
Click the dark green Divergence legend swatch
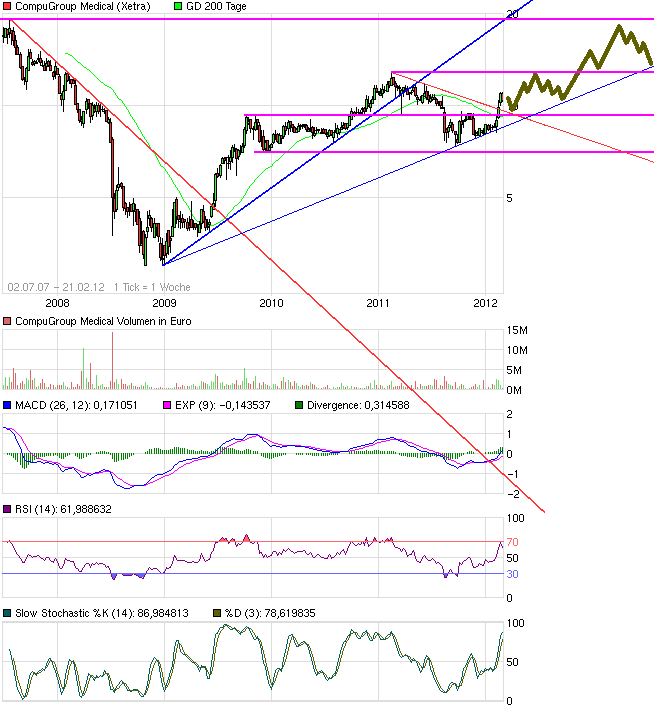pos(299,405)
